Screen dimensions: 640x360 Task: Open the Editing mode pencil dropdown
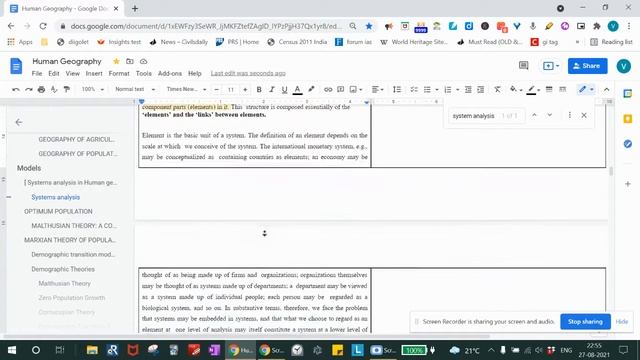coord(586,89)
